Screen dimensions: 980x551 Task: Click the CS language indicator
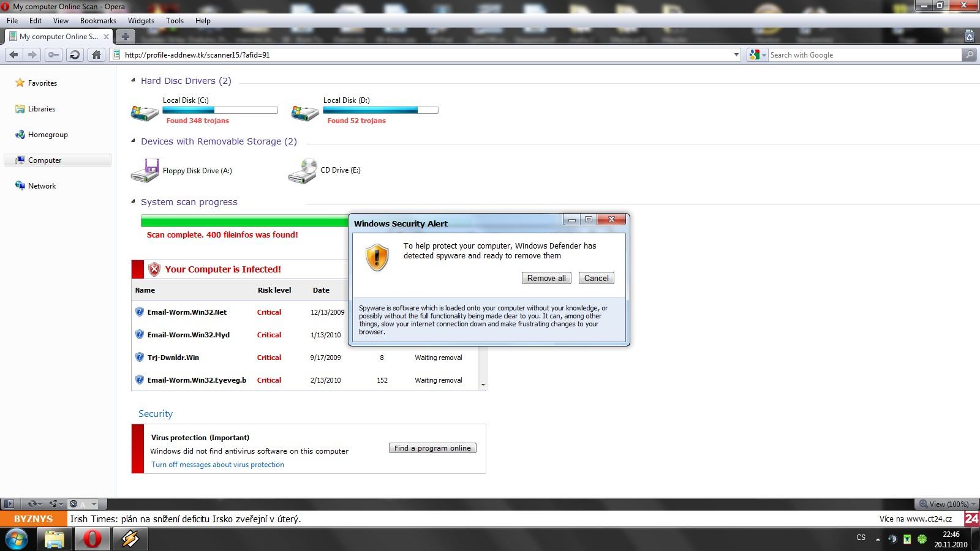[861, 538]
